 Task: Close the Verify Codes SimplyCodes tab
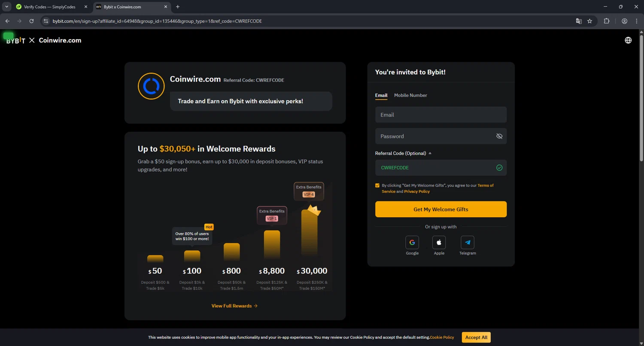pos(85,7)
